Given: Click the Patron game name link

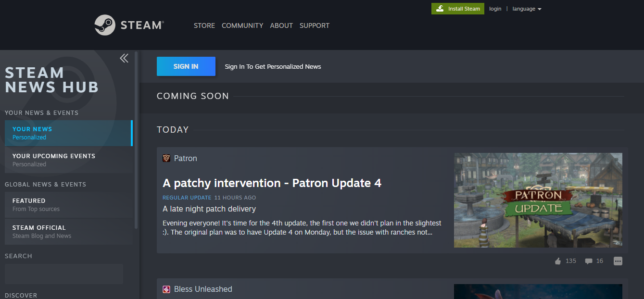Looking at the screenshot, I should click(186, 158).
